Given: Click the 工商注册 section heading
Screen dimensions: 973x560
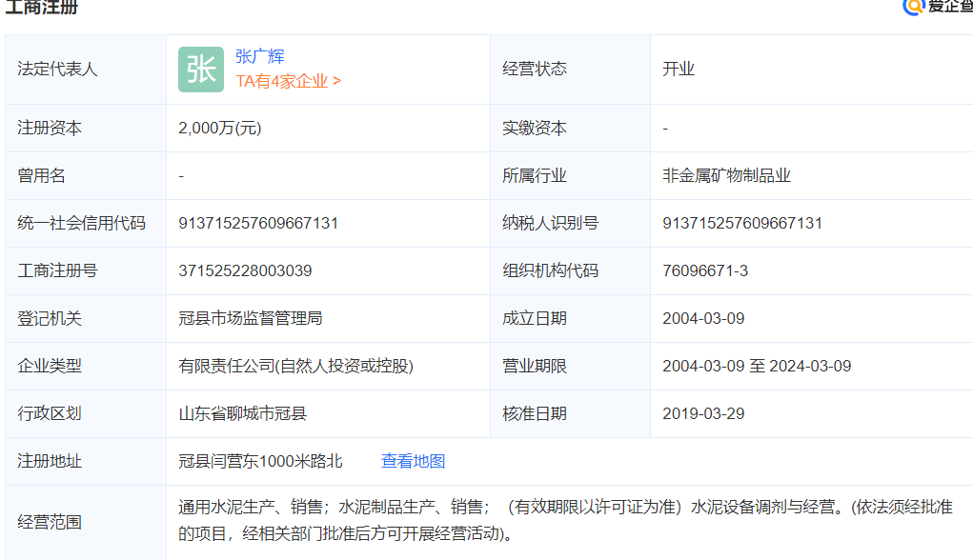Looking at the screenshot, I should coord(42,8).
